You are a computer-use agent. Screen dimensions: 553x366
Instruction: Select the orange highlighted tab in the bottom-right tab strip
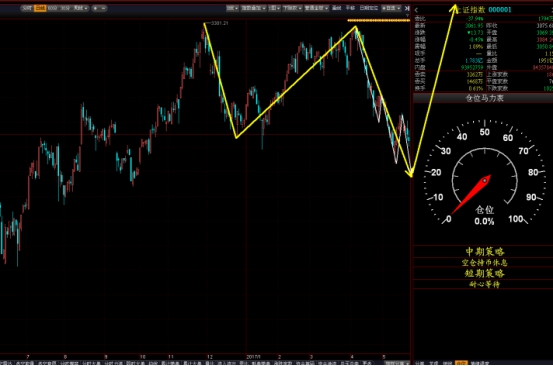[x=461, y=363]
